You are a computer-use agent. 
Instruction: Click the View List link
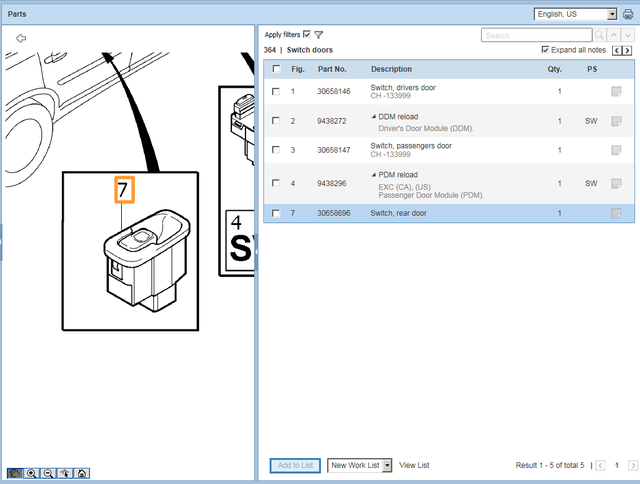point(414,465)
